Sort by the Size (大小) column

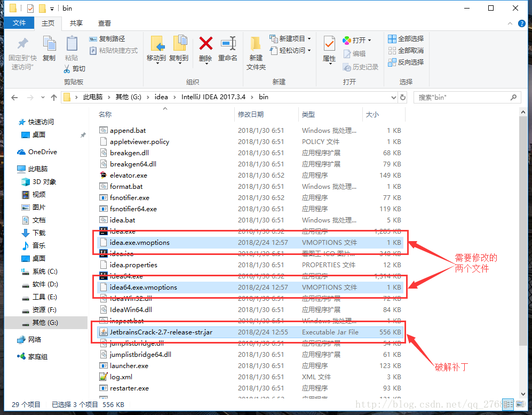[x=372, y=114]
